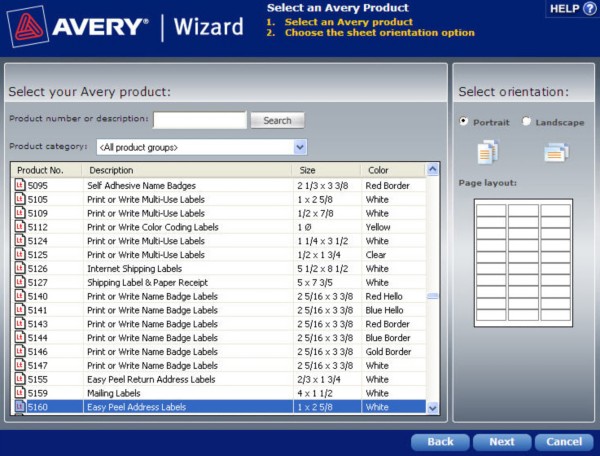The width and height of the screenshot is (600, 456).
Task: Click product number '5146' text
Action: tap(38, 352)
